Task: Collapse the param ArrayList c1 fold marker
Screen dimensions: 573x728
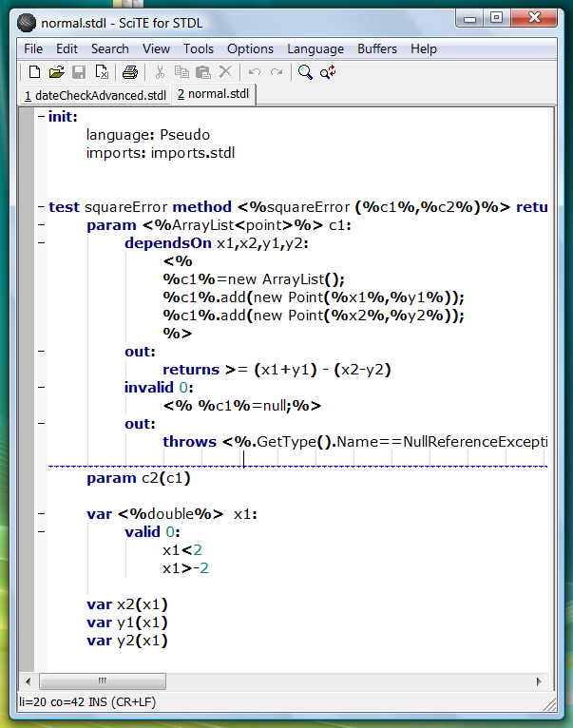Action: coord(41,224)
